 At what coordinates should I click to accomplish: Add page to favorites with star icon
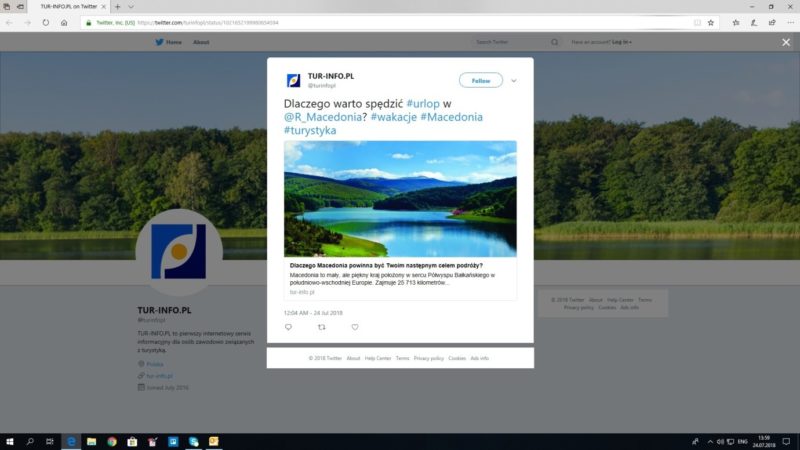[x=711, y=22]
